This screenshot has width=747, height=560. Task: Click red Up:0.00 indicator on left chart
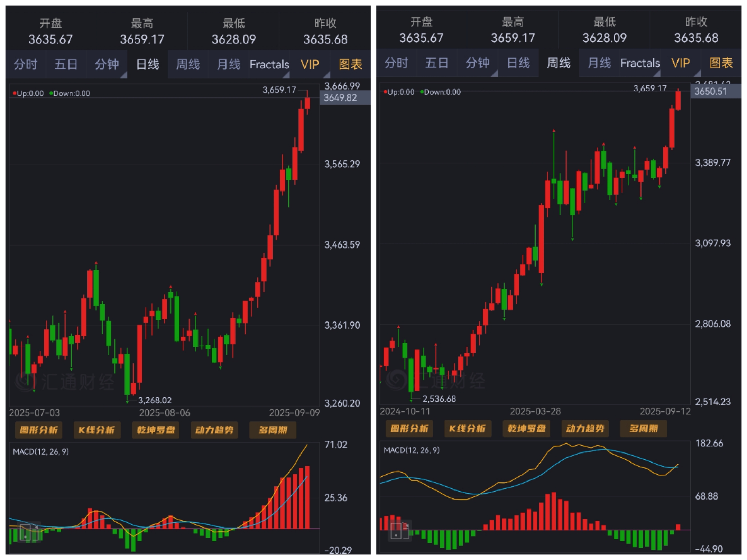28,93
